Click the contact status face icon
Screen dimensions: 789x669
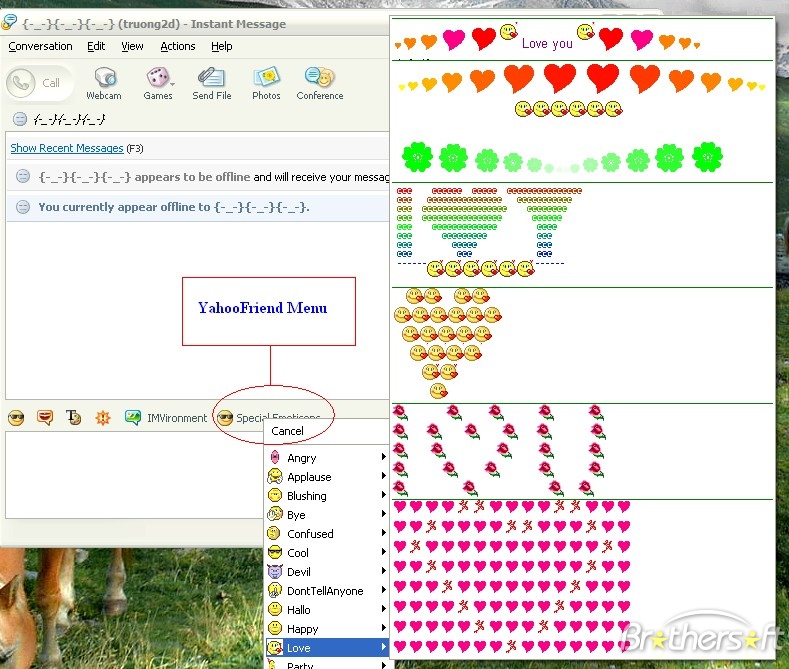[20, 119]
